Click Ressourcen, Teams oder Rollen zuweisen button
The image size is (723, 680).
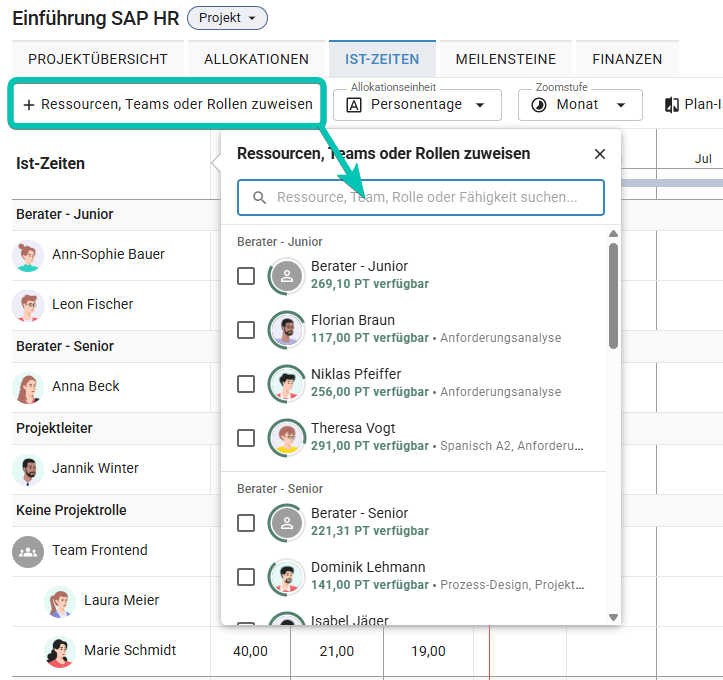(167, 104)
